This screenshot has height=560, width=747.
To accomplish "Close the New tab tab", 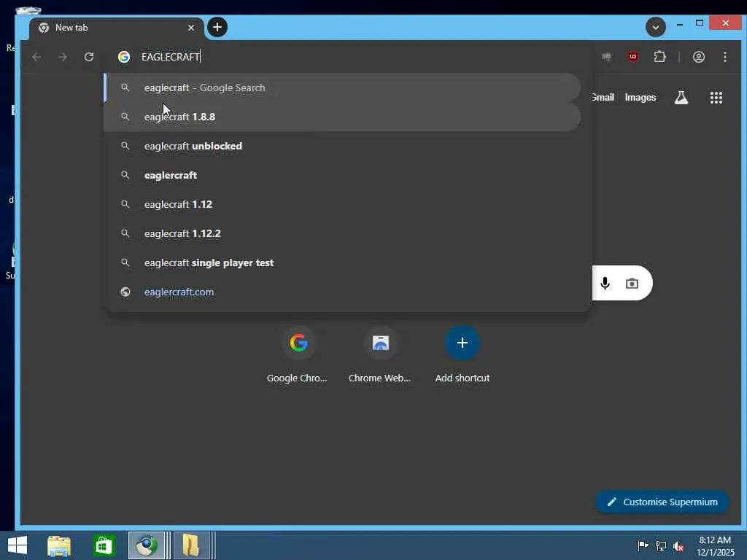I will point(190,28).
